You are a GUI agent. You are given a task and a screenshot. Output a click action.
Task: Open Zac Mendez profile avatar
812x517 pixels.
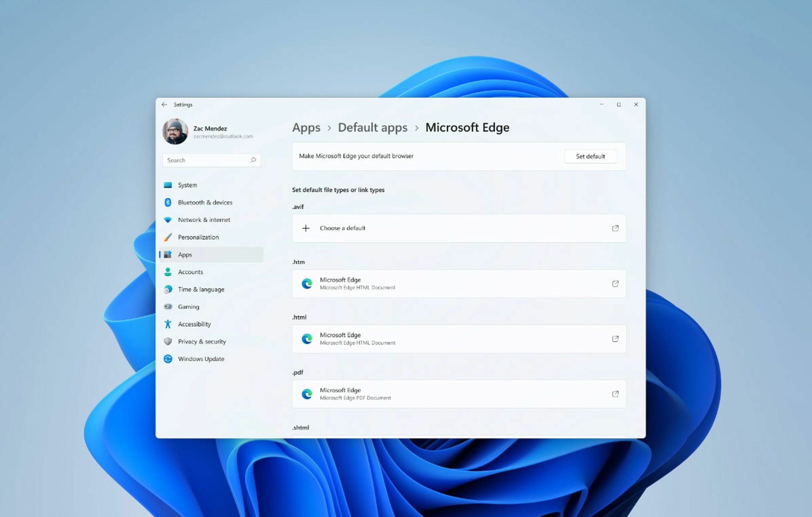tap(175, 132)
